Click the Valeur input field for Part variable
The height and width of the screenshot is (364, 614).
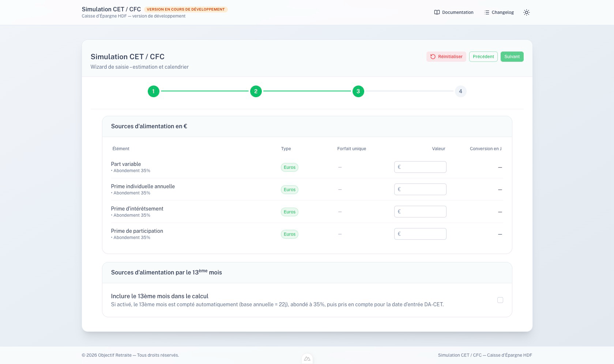coord(420,167)
